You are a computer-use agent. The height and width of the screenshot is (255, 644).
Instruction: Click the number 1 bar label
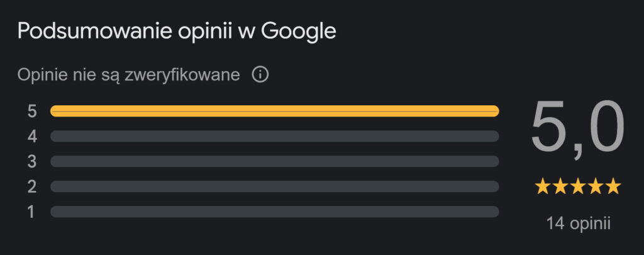(x=32, y=212)
